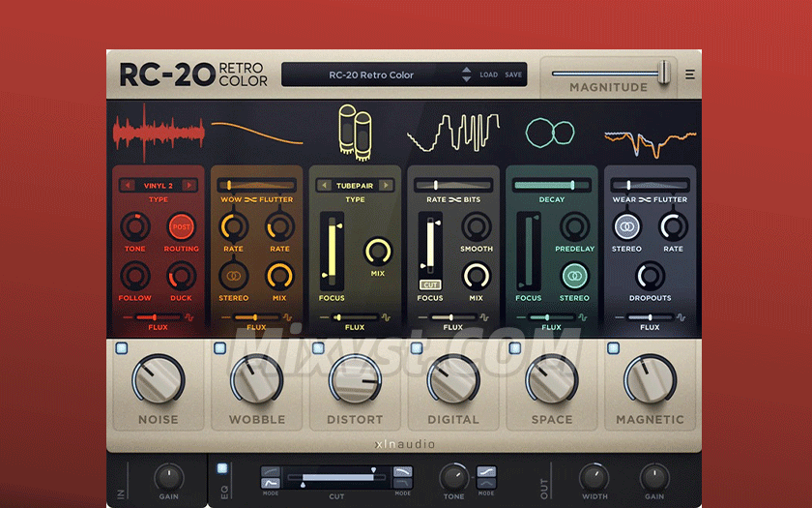Image resolution: width=812 pixels, height=508 pixels.
Task: Toggle the Digital module power LED
Action: coord(417,347)
